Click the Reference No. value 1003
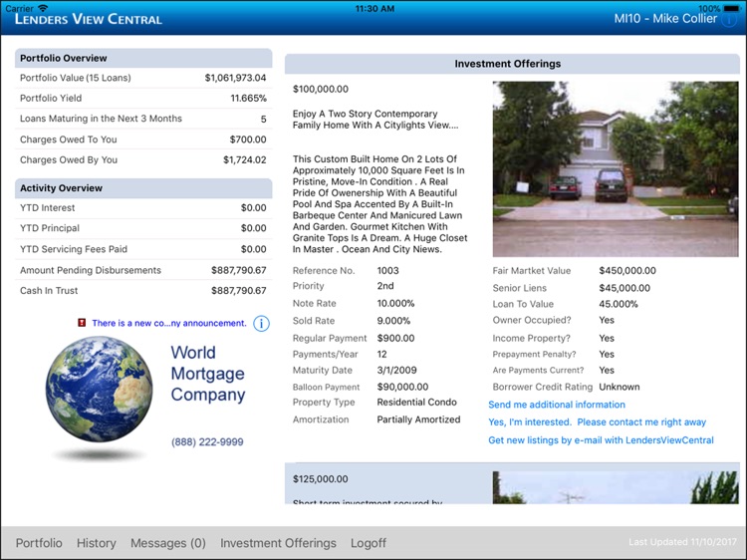This screenshot has height=560, width=747. (x=387, y=271)
